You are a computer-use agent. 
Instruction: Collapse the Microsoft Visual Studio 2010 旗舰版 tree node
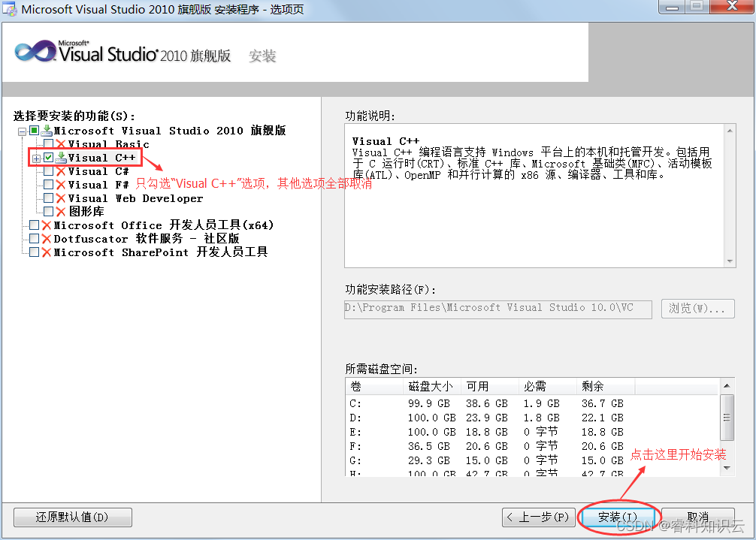point(22,131)
